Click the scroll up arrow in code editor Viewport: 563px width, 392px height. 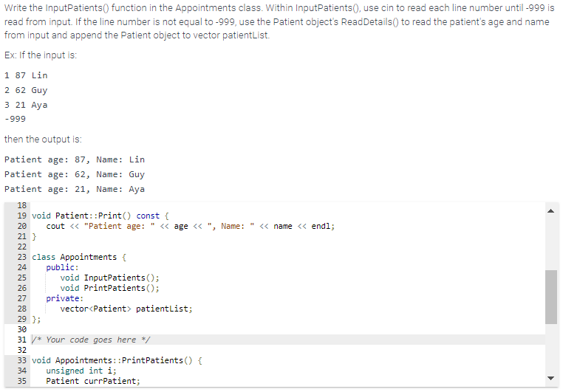pos(550,211)
